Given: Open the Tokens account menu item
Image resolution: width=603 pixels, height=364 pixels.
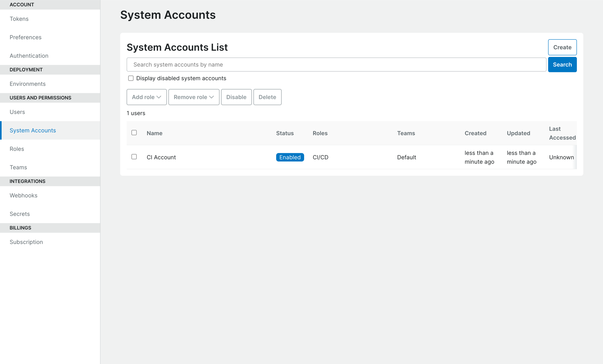Looking at the screenshot, I should pyautogui.click(x=19, y=19).
